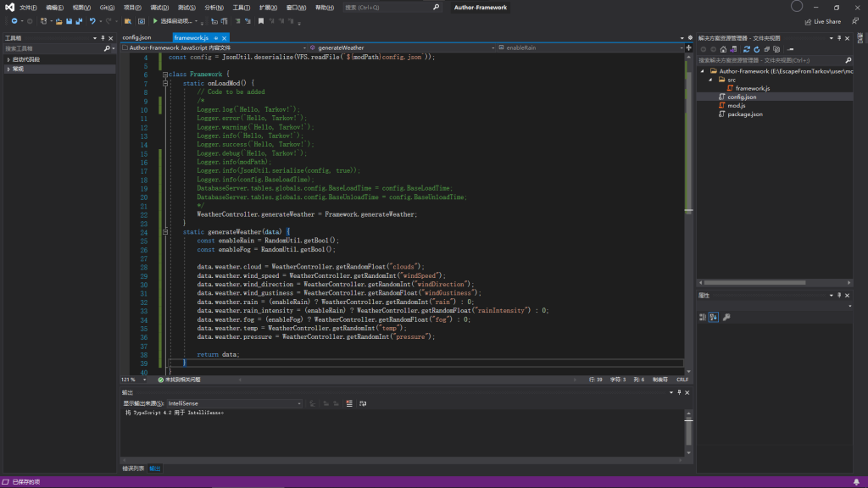
Task: Click the Live Share button
Action: [822, 21]
